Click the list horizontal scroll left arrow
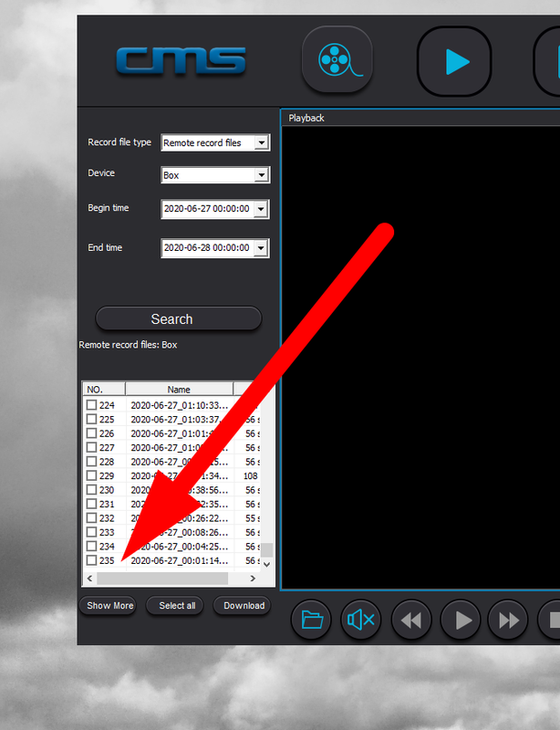 click(x=89, y=579)
